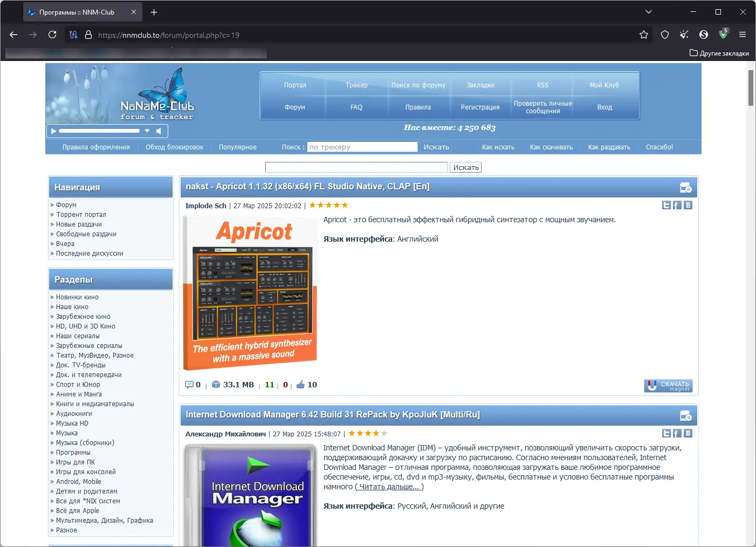Reload the current NNM-Club page

coord(52,35)
